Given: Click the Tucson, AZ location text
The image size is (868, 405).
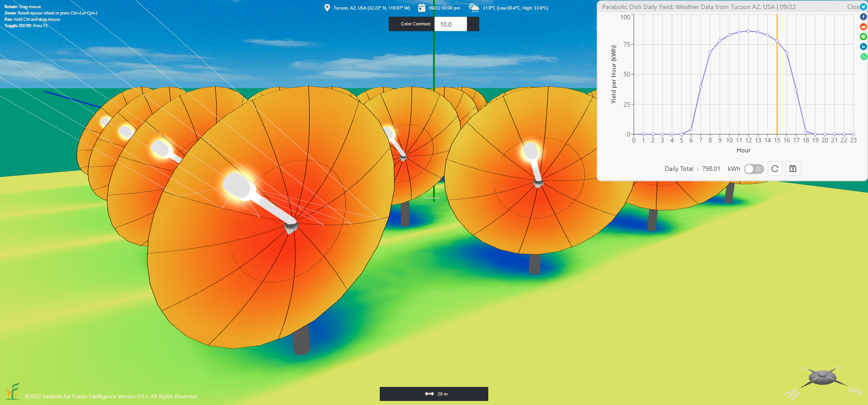Looking at the screenshot, I should tap(372, 8).
